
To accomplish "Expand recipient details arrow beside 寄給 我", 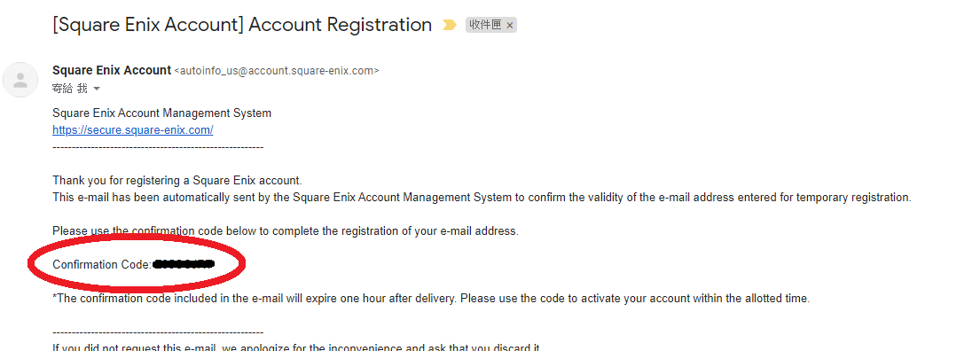I will coord(97,89).
